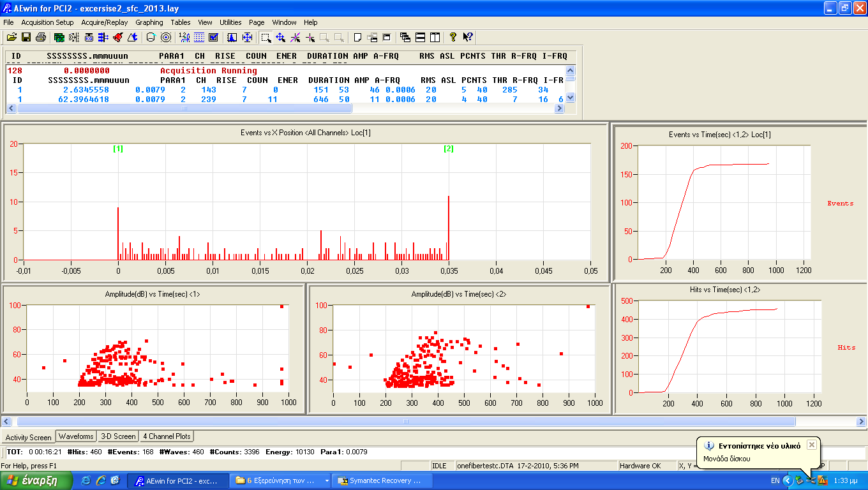This screenshot has height=490, width=868.
Task: Open the Acquisition Setup menu
Action: coord(47,22)
